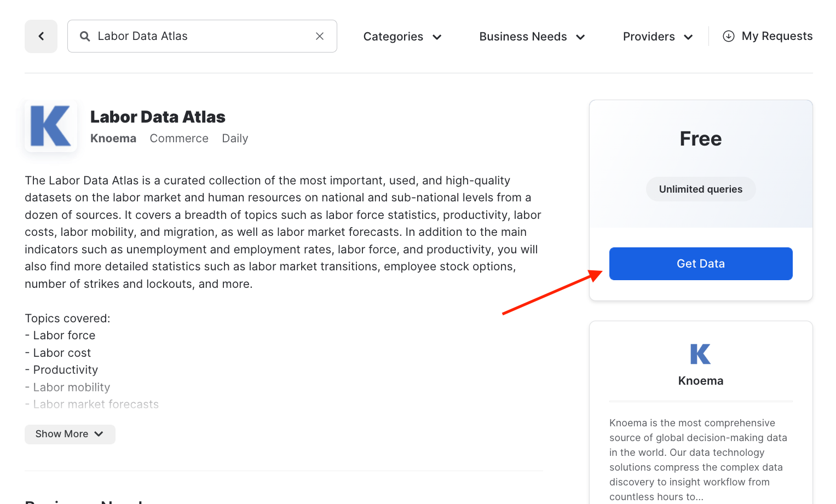Click the Unlimited queries badge
Image resolution: width=836 pixels, height=504 pixels.
click(700, 189)
